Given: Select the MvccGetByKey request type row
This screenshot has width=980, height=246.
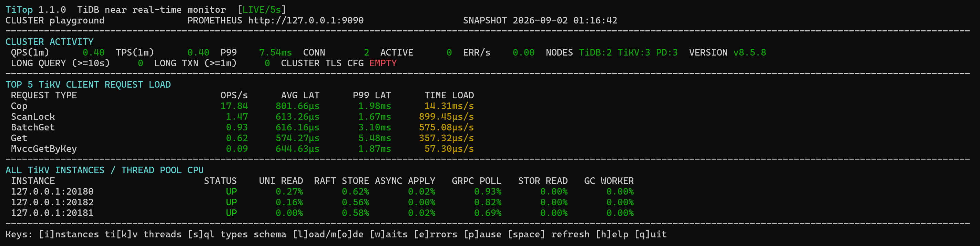Looking at the screenshot, I should [242, 148].
